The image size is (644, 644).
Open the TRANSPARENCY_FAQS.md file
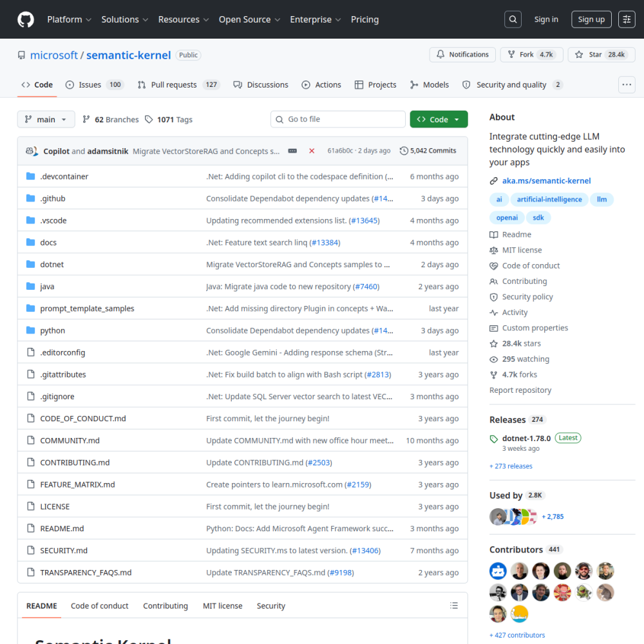[86, 573]
